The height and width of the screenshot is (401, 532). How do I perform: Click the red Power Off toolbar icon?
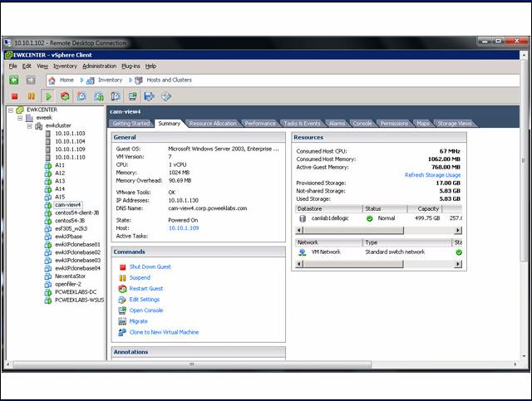(x=14, y=96)
